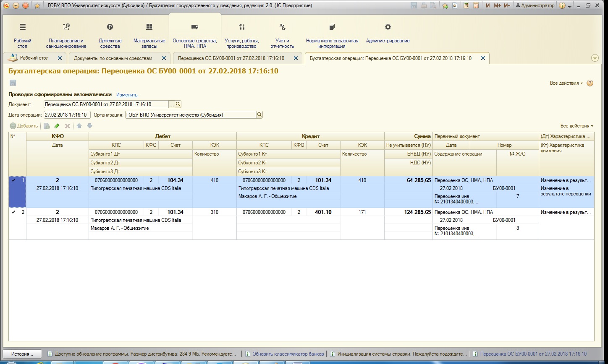Open the calculator tool

(x=466, y=5)
